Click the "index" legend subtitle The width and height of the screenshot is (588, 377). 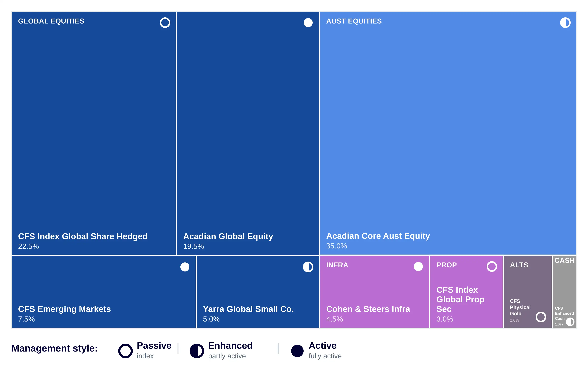pos(145,356)
